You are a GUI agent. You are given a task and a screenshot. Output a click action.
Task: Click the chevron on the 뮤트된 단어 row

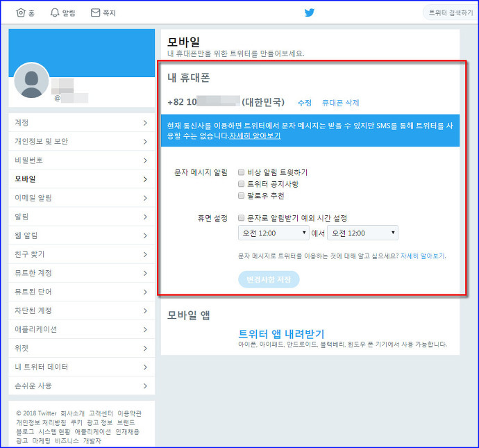point(145,292)
